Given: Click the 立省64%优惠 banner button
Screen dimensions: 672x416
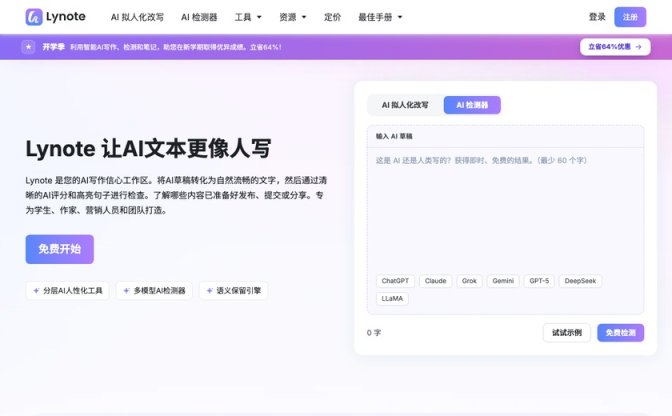Looking at the screenshot, I should (615, 47).
